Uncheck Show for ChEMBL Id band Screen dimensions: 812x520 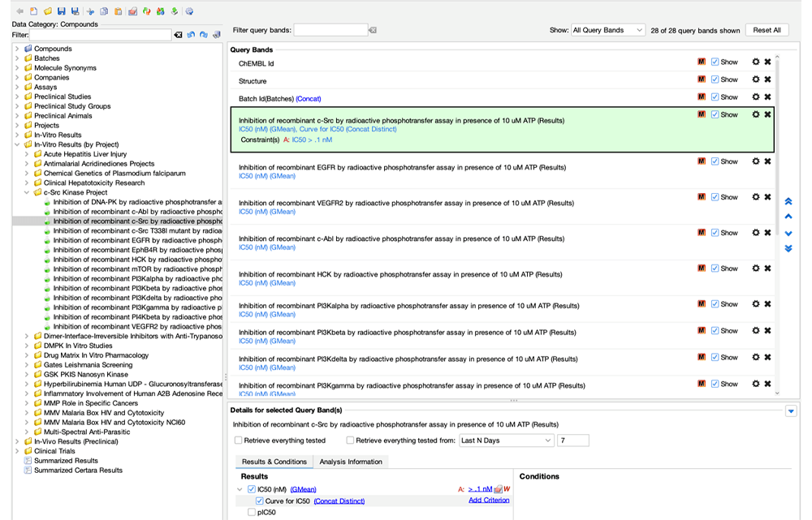(715, 62)
